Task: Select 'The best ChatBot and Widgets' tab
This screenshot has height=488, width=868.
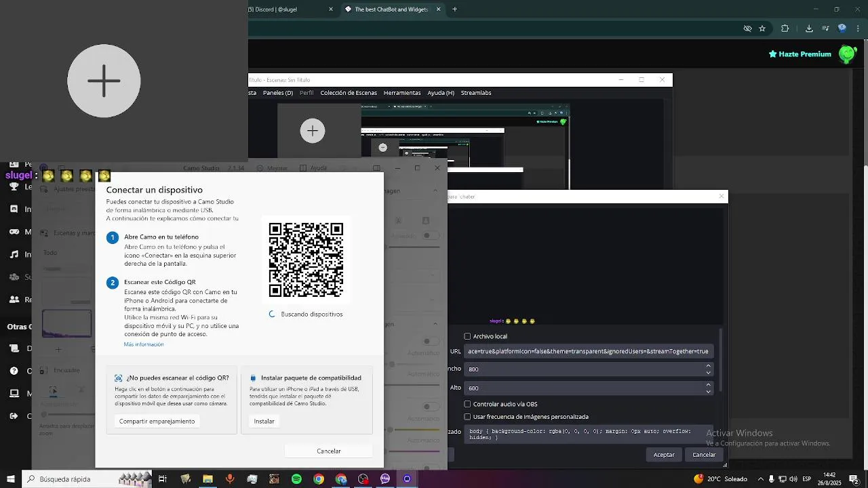Action: (393, 9)
